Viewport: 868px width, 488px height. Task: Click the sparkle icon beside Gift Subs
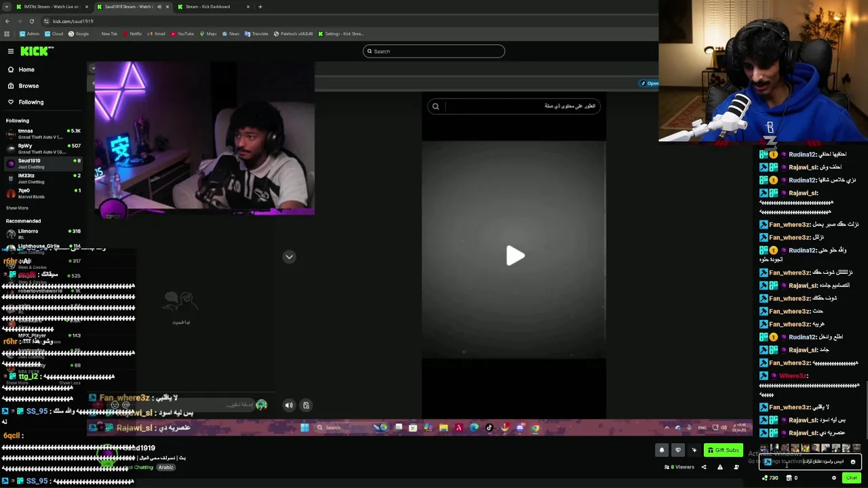[x=694, y=450]
